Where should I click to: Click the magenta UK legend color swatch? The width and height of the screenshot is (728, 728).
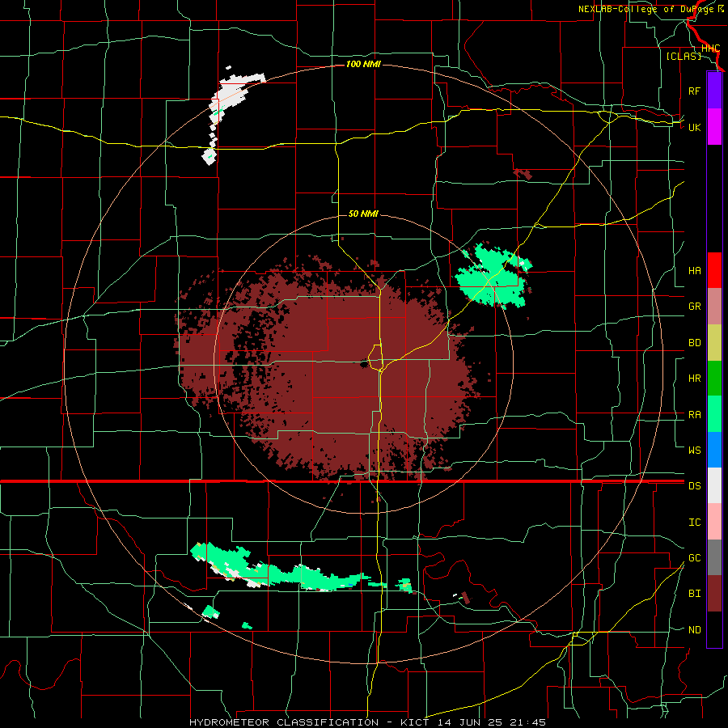click(714, 127)
